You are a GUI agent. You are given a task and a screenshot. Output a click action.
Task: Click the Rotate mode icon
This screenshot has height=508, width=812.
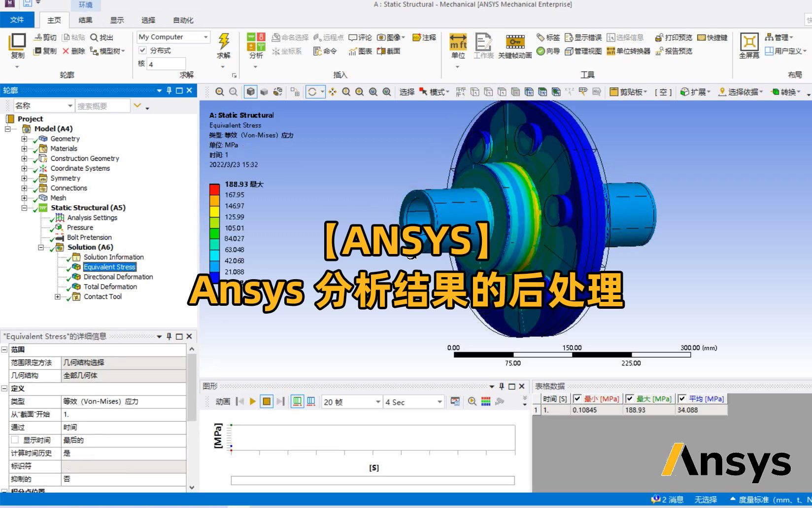(x=312, y=92)
